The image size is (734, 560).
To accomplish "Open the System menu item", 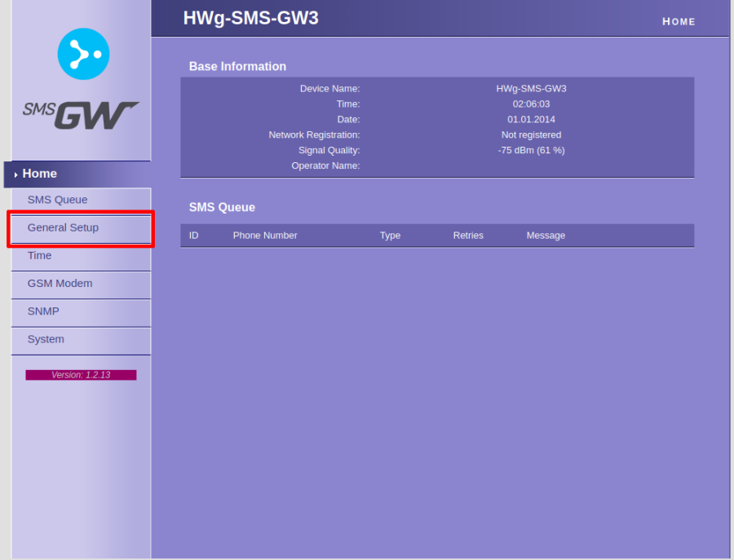I will pyautogui.click(x=81, y=340).
